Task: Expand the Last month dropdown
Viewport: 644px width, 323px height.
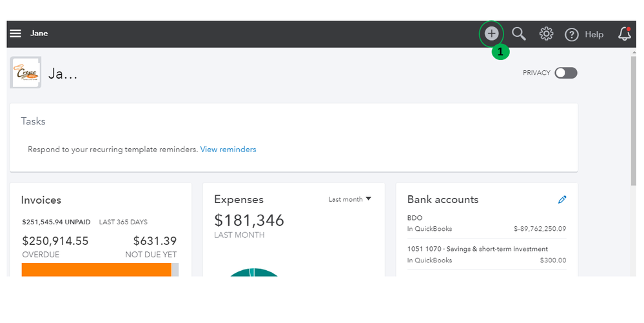Action: point(350,199)
